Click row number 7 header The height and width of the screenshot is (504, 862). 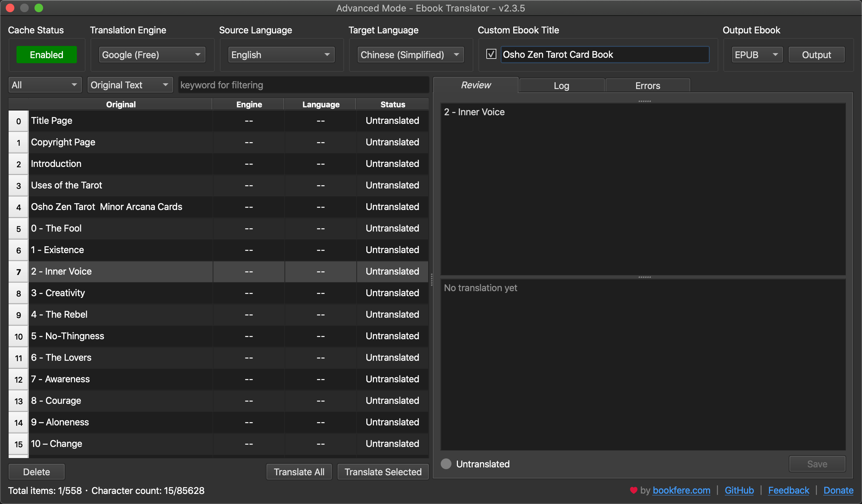click(x=18, y=272)
